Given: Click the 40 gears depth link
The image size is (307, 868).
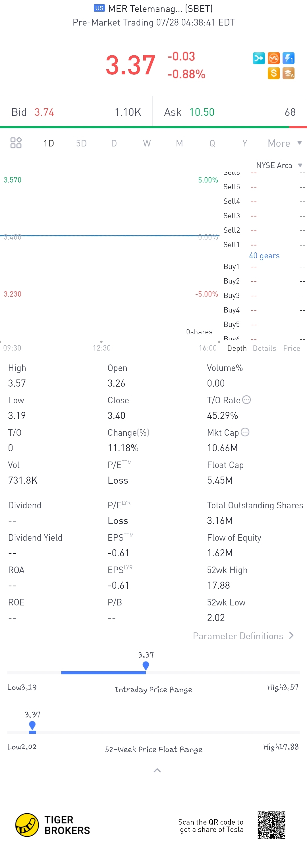Looking at the screenshot, I should (x=264, y=255).
